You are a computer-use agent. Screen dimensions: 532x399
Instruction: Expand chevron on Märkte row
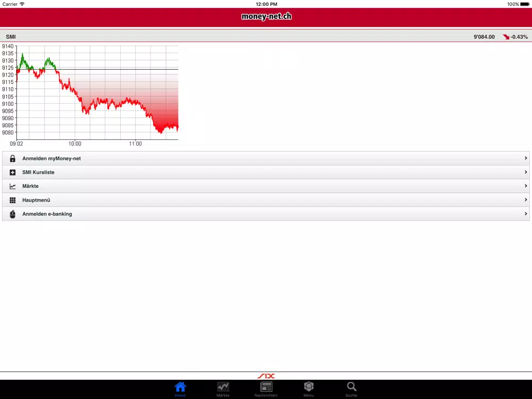point(526,186)
